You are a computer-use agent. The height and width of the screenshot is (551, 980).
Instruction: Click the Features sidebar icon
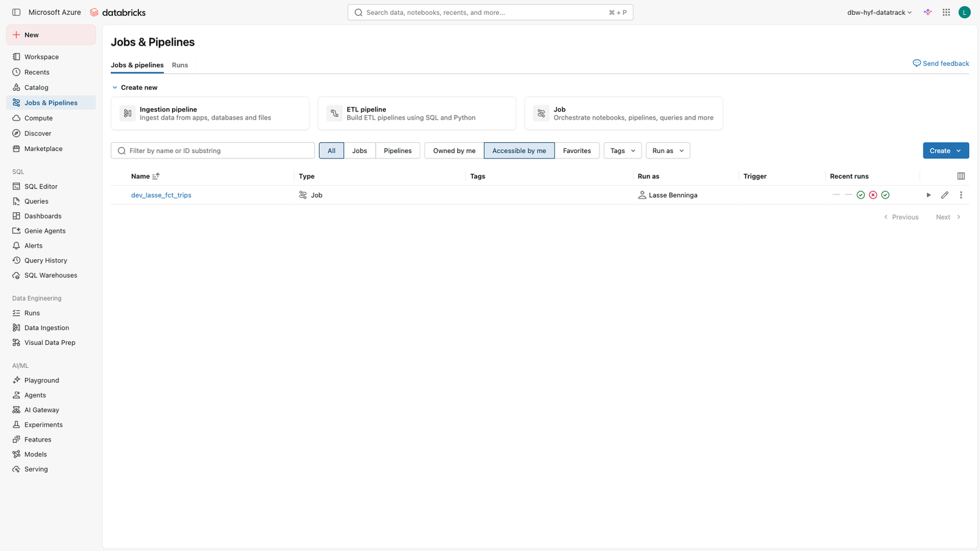pyautogui.click(x=16, y=439)
